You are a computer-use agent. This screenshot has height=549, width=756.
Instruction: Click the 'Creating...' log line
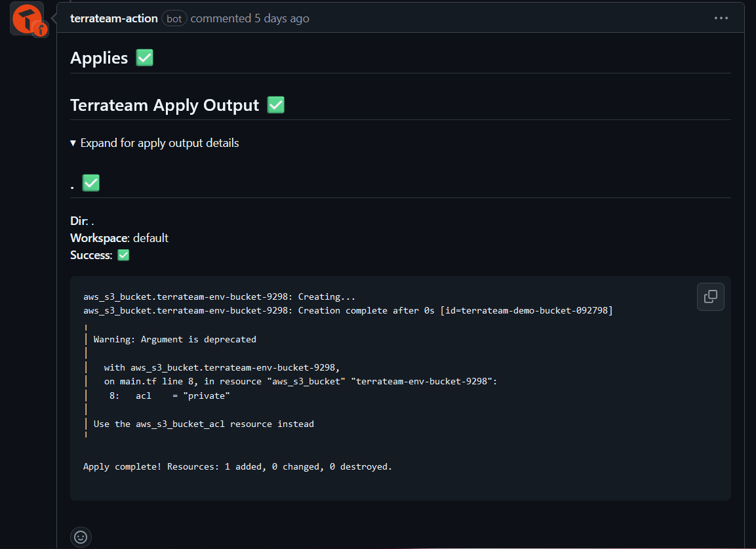click(x=220, y=296)
